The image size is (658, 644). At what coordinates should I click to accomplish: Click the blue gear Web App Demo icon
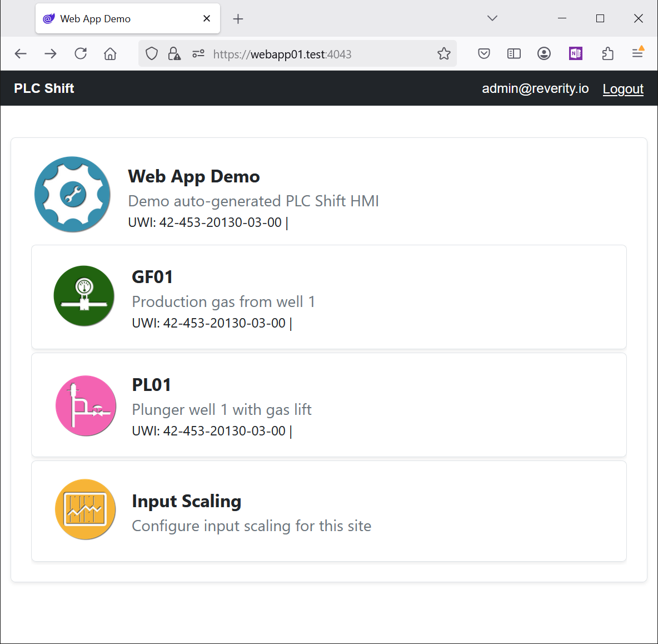click(x=72, y=195)
